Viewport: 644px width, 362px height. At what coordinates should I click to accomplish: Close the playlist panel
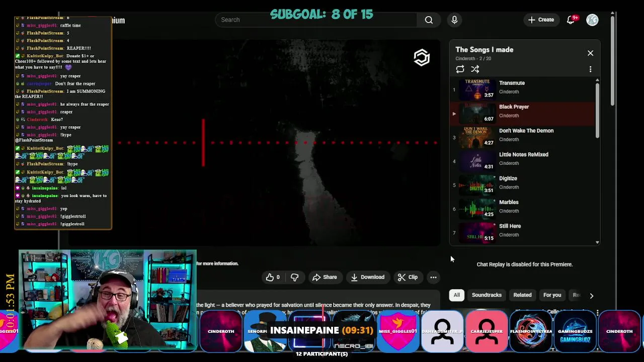[590, 53]
